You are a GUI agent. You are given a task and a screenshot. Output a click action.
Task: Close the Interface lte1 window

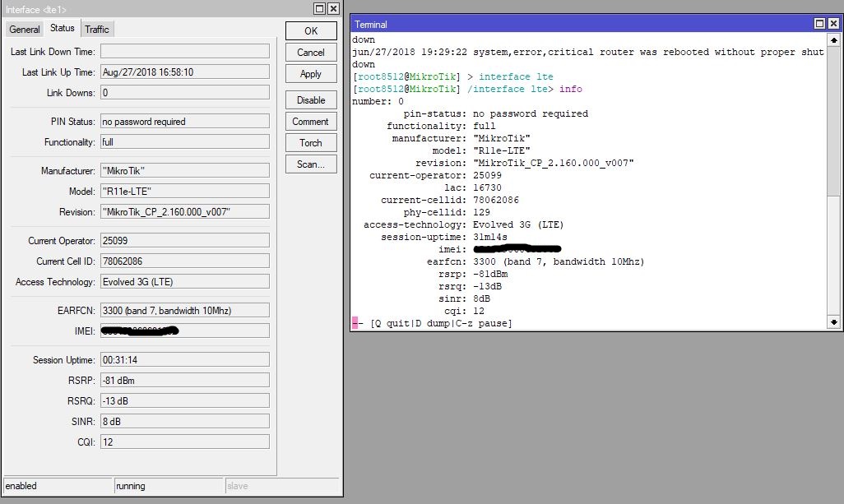pos(334,8)
